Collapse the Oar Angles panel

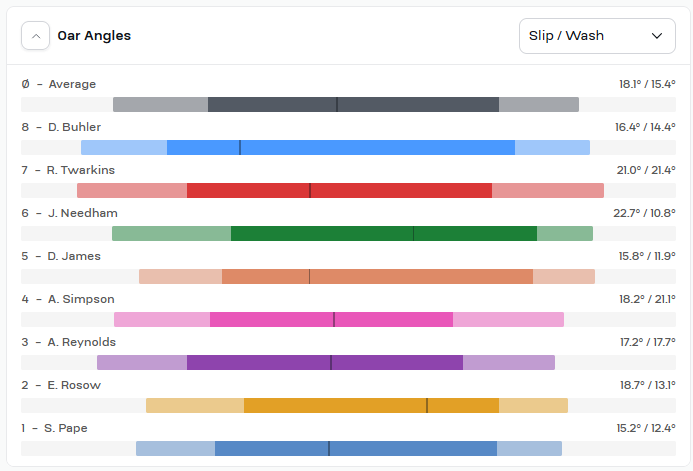click(x=35, y=36)
